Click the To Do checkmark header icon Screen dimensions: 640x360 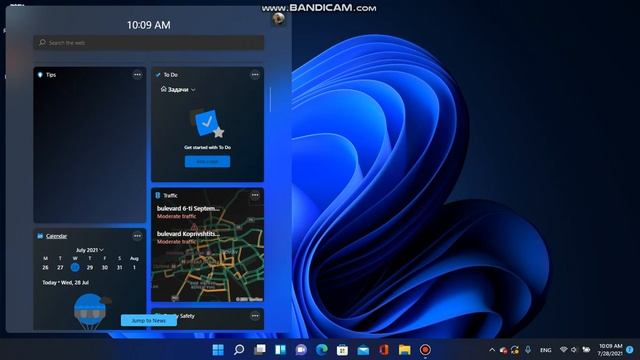tap(158, 75)
